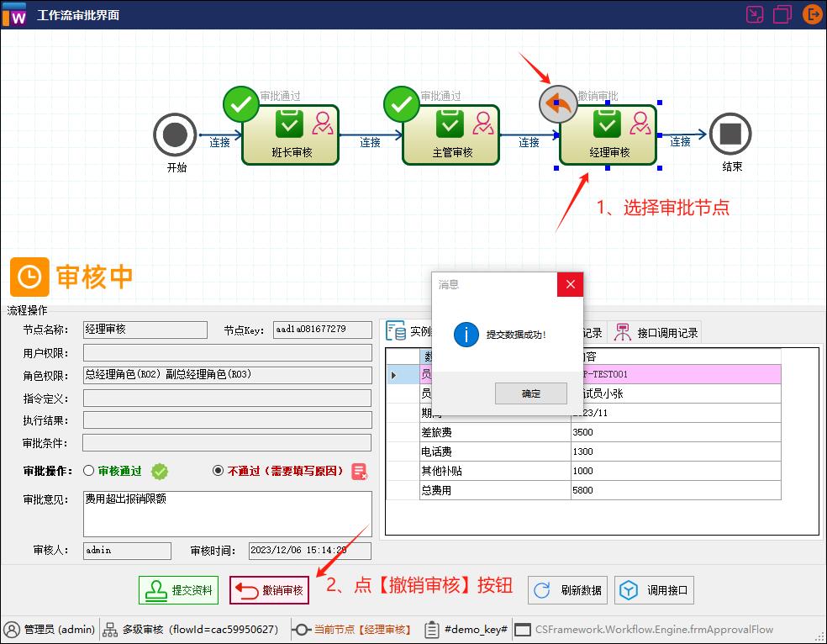Viewport: 827px width, 644px height.
Task: Click the 当前节点【经理审核】status bar item
Action: pos(351,629)
